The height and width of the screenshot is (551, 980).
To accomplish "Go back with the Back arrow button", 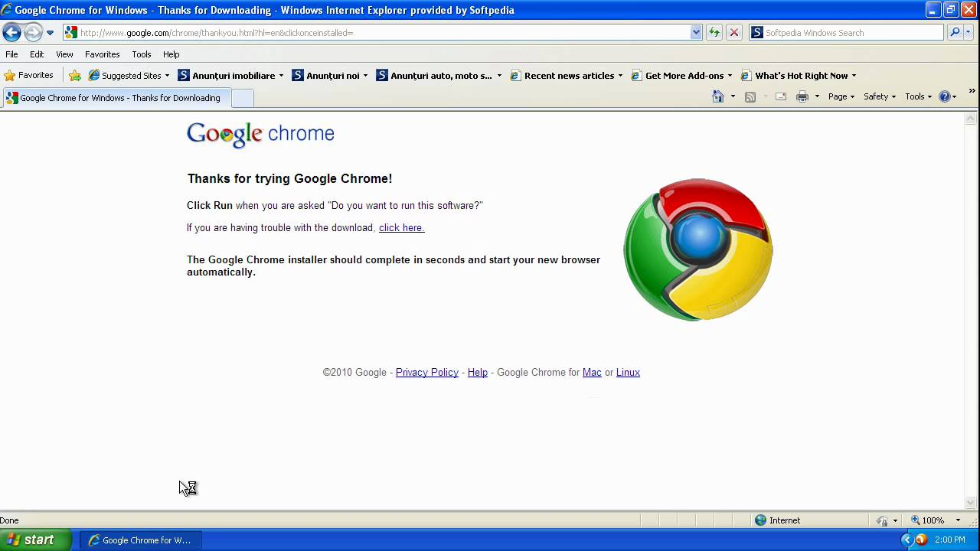I will coord(11,32).
